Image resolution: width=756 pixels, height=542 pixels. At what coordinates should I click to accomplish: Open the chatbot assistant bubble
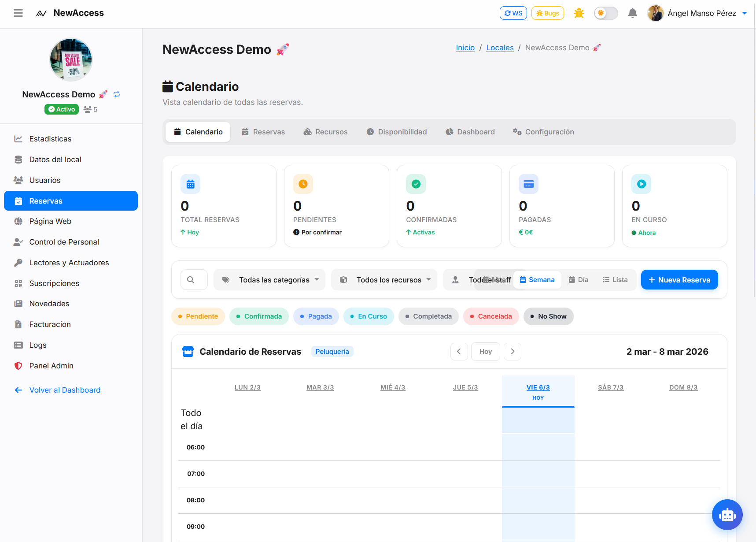coord(727,514)
